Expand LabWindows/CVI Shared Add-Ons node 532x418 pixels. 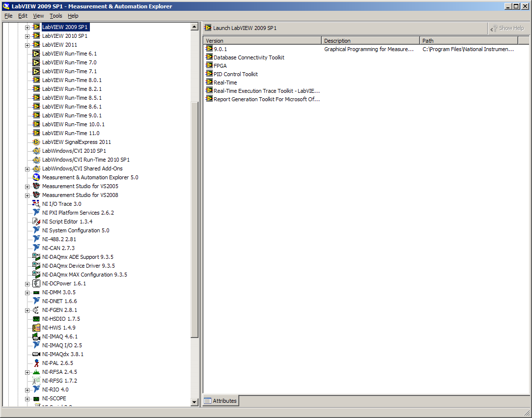click(x=27, y=169)
